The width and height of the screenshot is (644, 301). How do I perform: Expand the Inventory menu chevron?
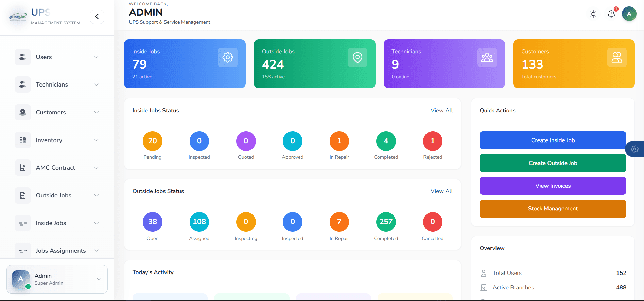[x=97, y=140]
